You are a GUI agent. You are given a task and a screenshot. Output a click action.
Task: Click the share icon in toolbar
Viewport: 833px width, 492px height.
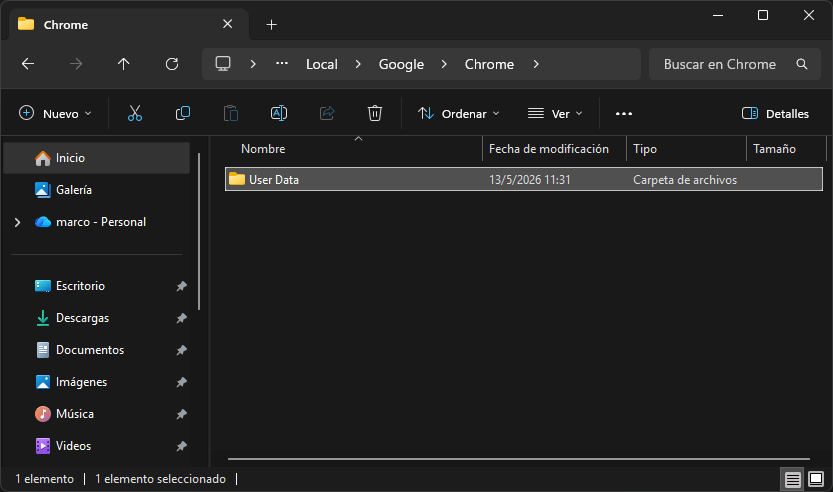(x=327, y=113)
